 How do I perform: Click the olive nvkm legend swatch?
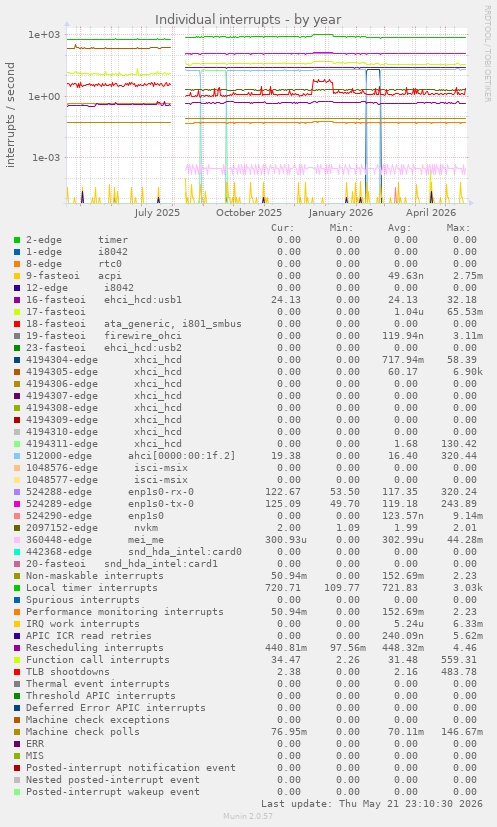(x=17, y=528)
